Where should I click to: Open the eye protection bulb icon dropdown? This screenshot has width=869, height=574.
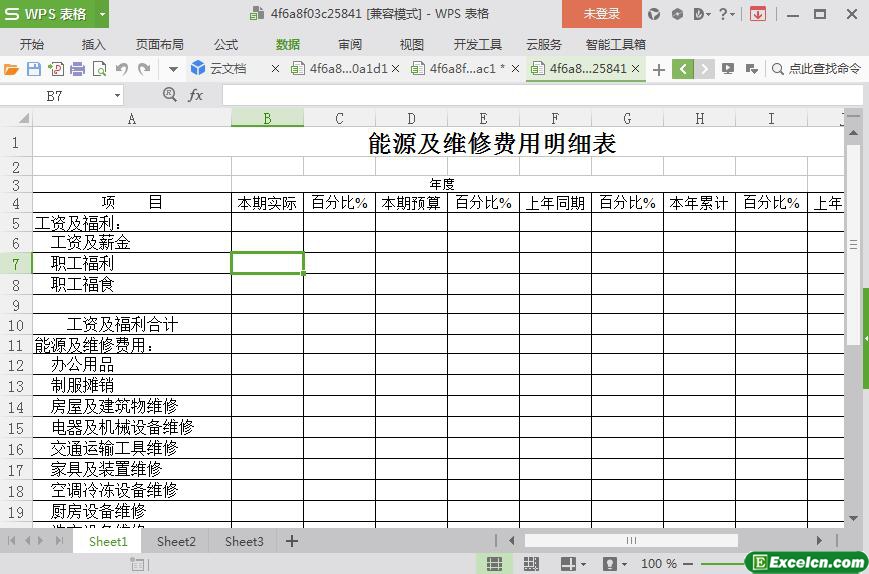(614, 564)
